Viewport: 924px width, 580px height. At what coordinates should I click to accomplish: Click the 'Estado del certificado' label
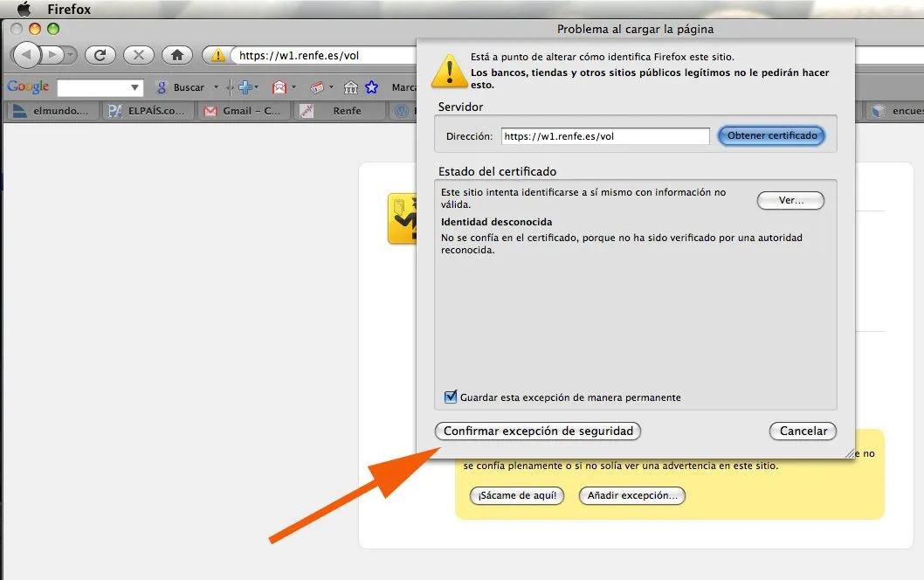click(497, 171)
